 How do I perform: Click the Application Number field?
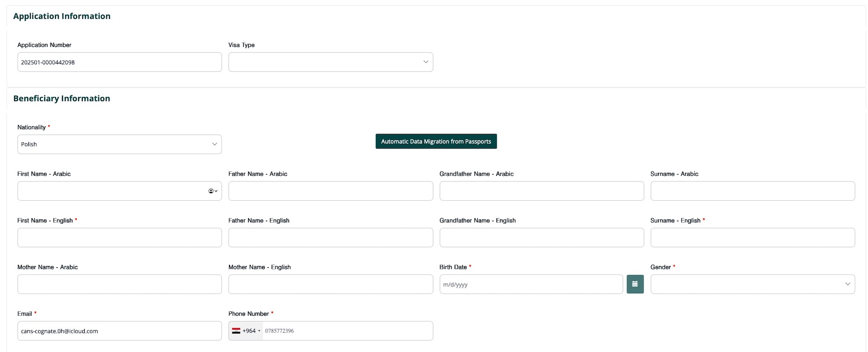pyautogui.click(x=119, y=62)
